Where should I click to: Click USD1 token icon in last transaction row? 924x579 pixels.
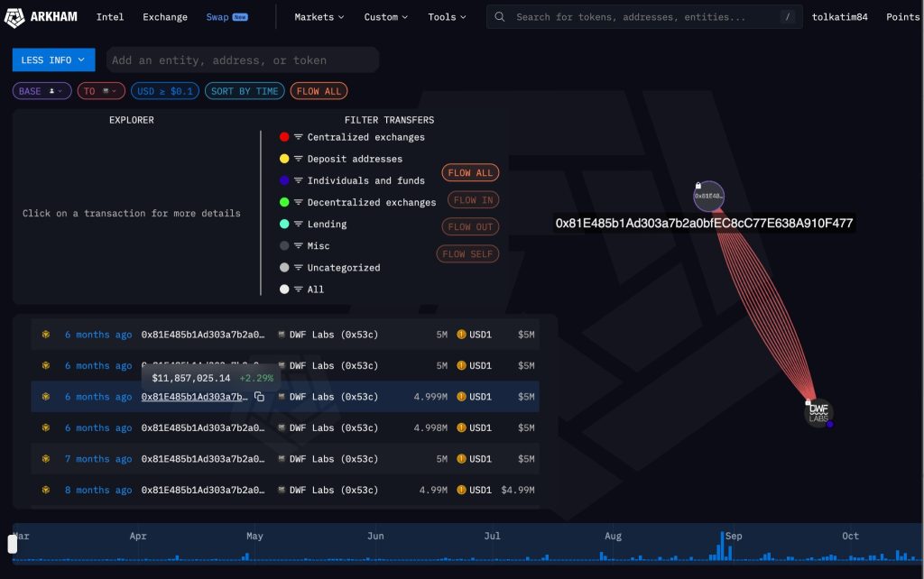461,490
